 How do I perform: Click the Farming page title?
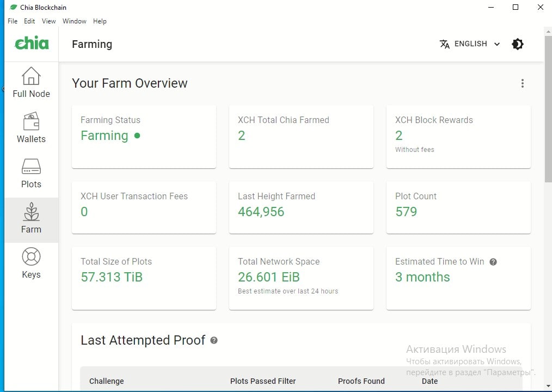[92, 45]
